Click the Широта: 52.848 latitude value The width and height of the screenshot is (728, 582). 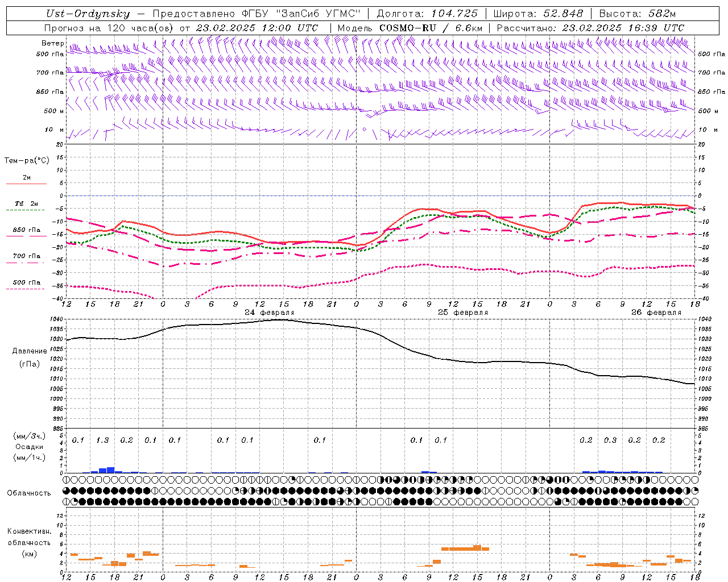pos(538,14)
